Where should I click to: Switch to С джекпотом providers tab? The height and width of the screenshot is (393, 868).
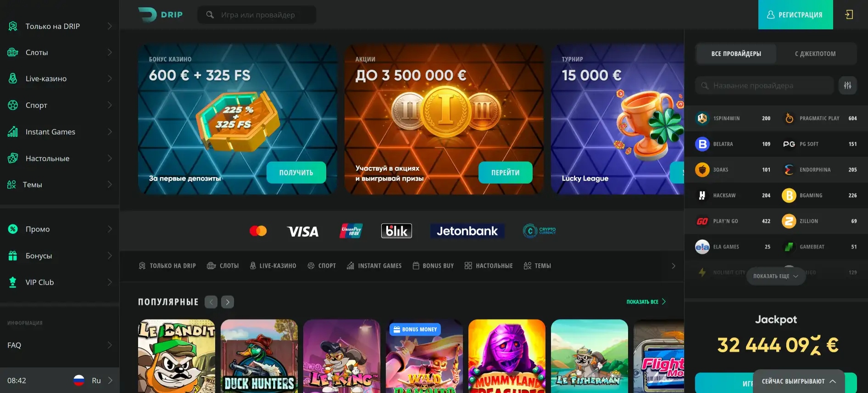pyautogui.click(x=815, y=54)
